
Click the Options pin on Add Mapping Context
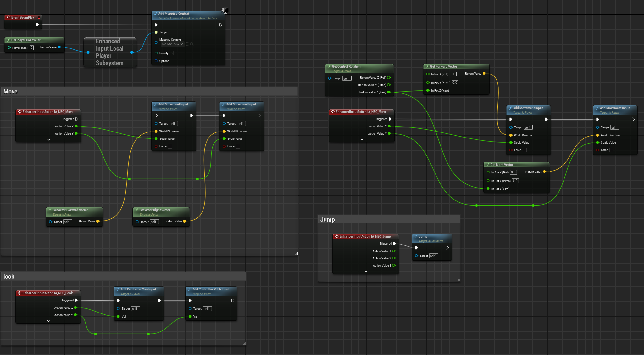pos(156,61)
